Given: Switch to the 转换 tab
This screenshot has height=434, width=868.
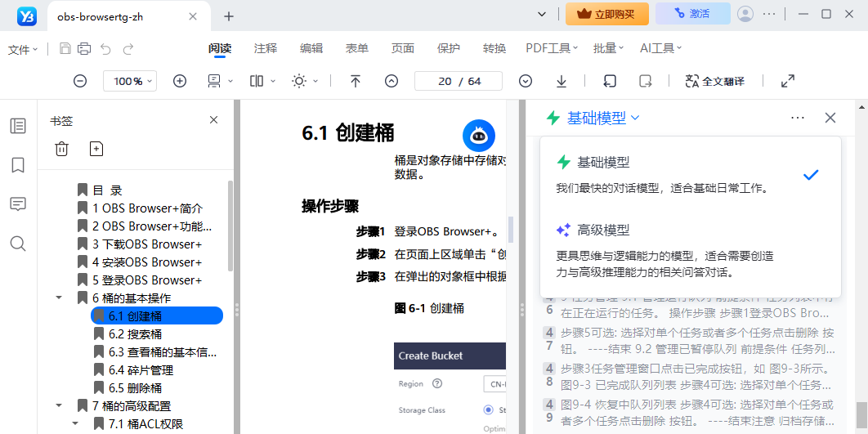Looking at the screenshot, I should 494,48.
